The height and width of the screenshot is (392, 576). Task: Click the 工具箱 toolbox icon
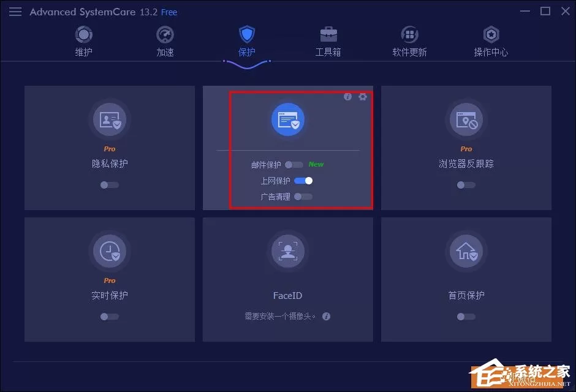[328, 35]
